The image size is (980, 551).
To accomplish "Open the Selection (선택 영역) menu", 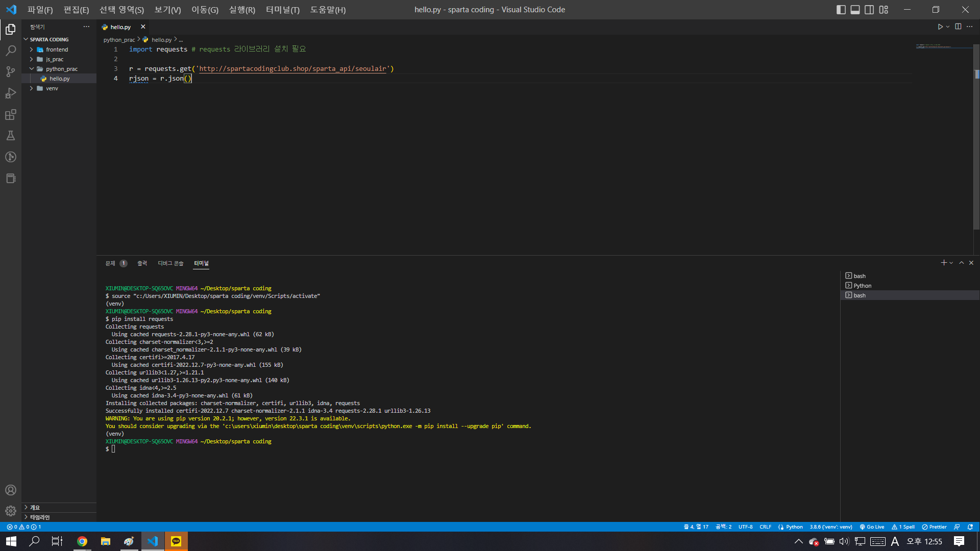I will 121,10.
